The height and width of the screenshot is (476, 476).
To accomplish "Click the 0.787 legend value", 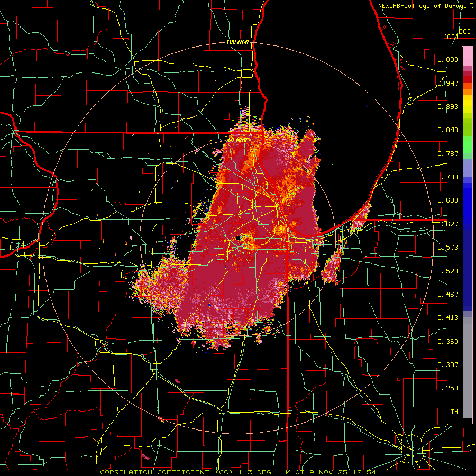I will [448, 153].
